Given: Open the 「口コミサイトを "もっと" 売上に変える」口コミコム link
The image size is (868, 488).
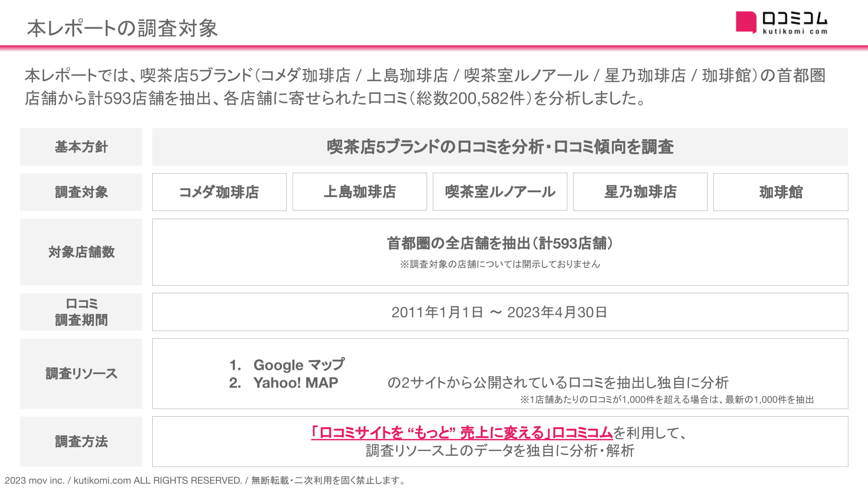Looking at the screenshot, I should (462, 433).
